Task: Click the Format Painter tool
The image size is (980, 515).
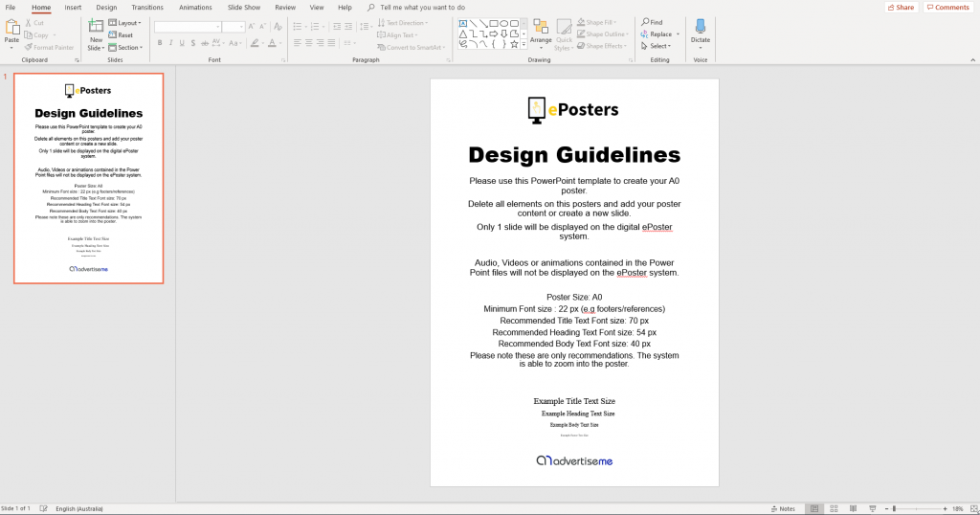Action: (x=50, y=48)
